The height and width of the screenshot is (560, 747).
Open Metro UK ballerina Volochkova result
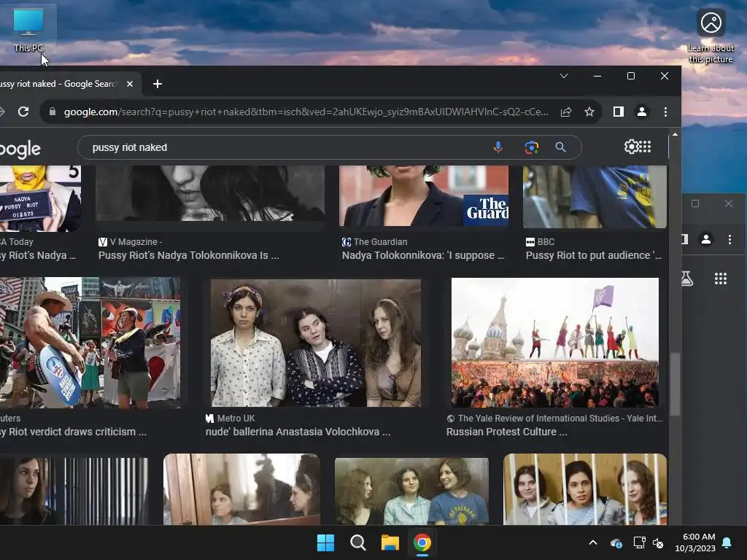pos(298,432)
